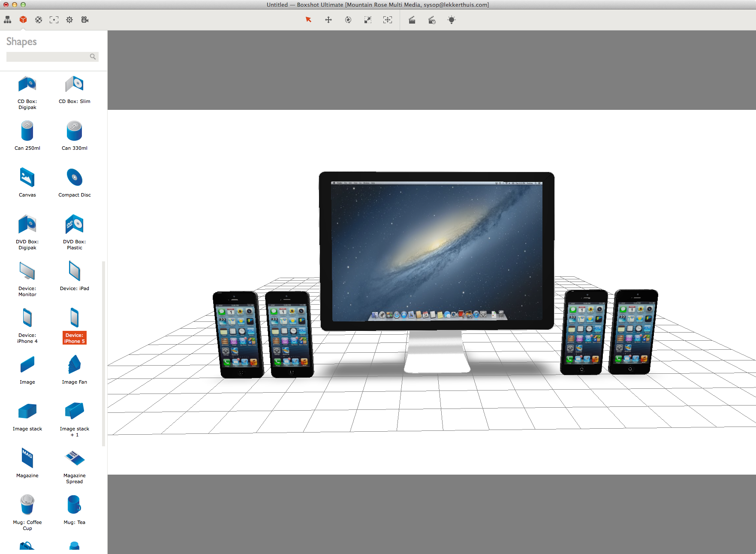Screen dimensions: 756x554
Task: Select the Mug: Coffee Cup shape
Action: tap(27, 513)
